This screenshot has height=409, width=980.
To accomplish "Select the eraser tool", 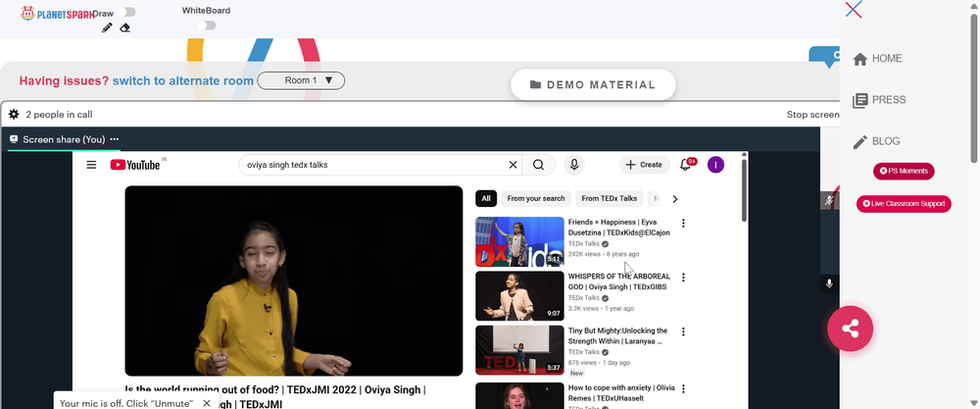I will [124, 27].
